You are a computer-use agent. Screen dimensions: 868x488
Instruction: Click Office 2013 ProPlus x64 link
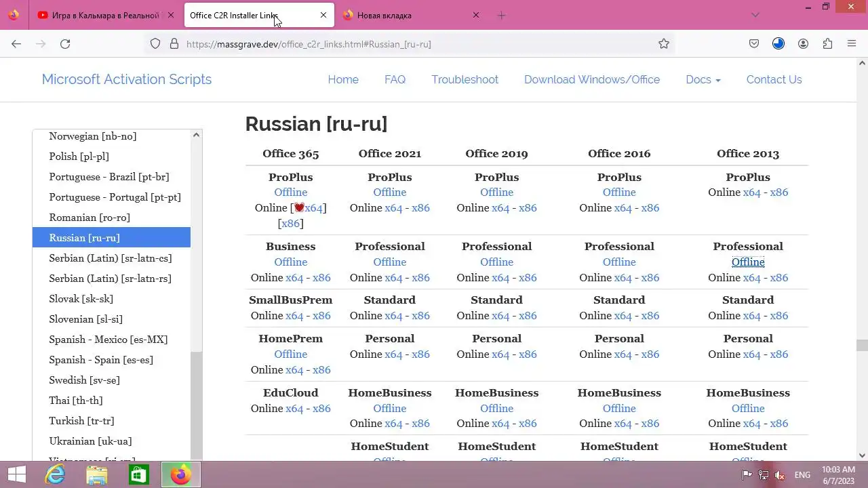(x=752, y=192)
